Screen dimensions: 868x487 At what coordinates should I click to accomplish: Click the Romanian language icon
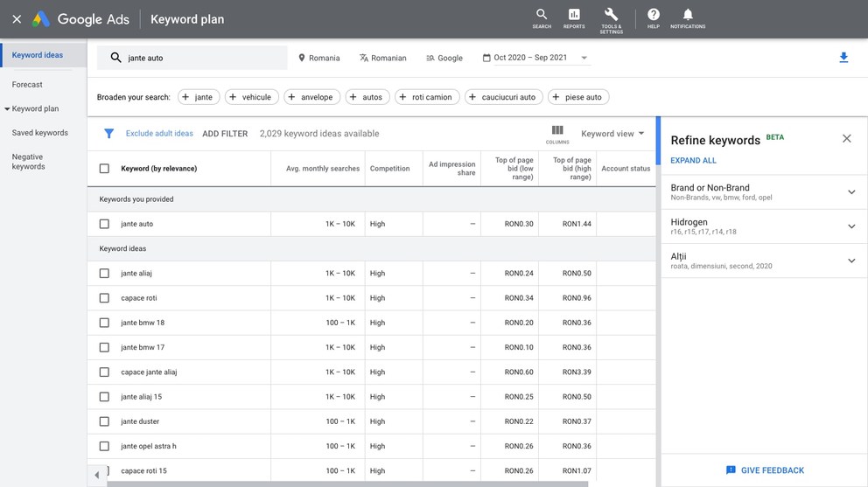coord(364,58)
